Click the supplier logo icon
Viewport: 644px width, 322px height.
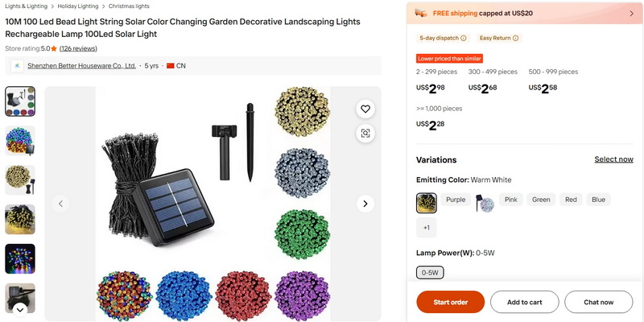(x=17, y=66)
